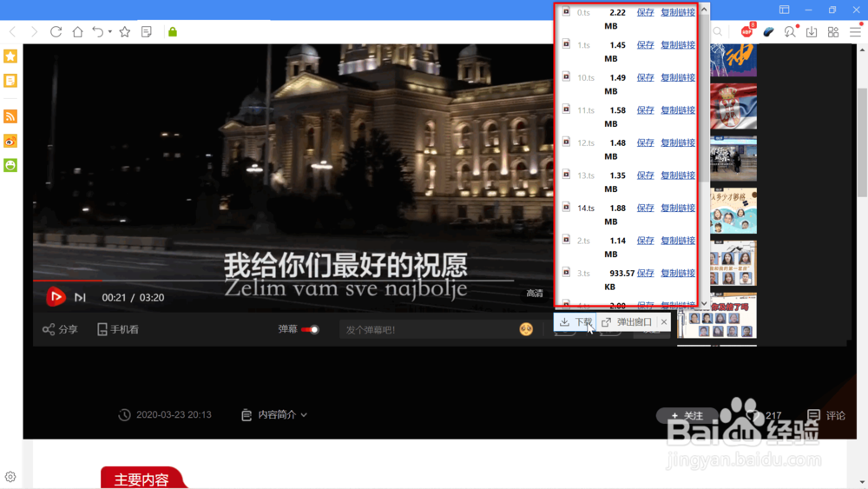Click the undo closed tab icon

[97, 32]
